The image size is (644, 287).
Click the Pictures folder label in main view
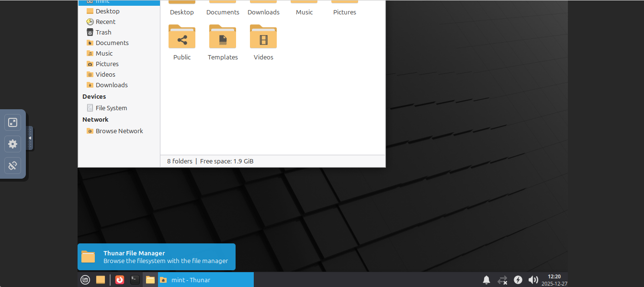tap(345, 12)
